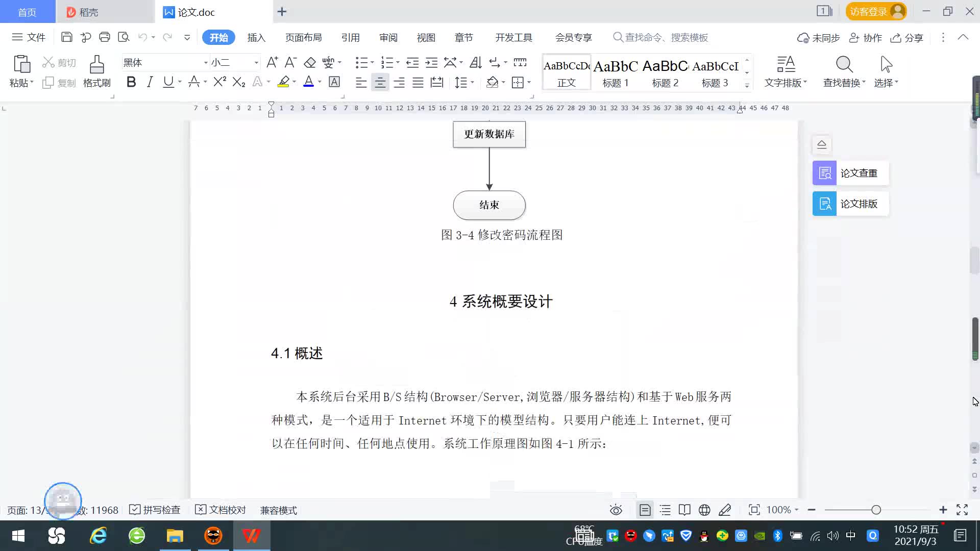Open the 页面布局 ribbon tab
The image size is (980, 551).
click(303, 38)
